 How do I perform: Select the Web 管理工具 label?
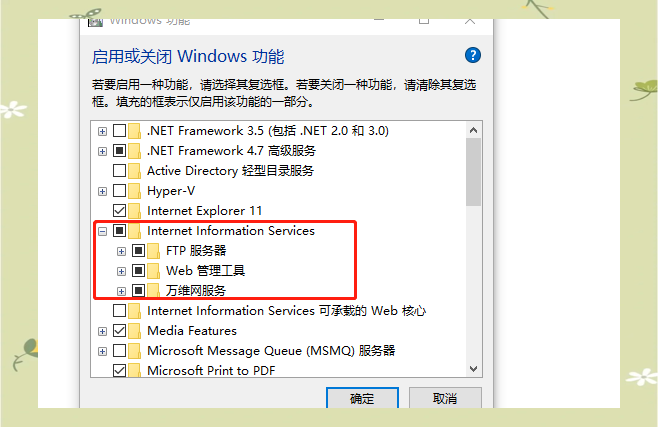tap(205, 271)
